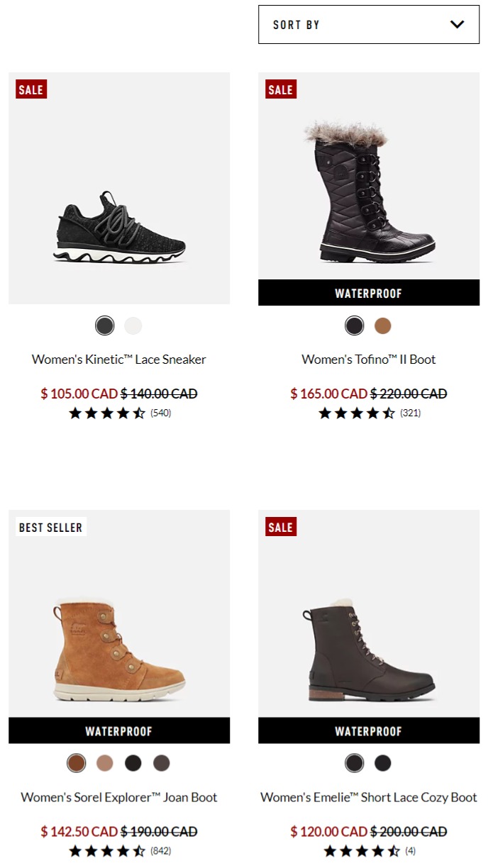Open Women's Emelie Short Lace Cozy Boot link

click(x=369, y=797)
